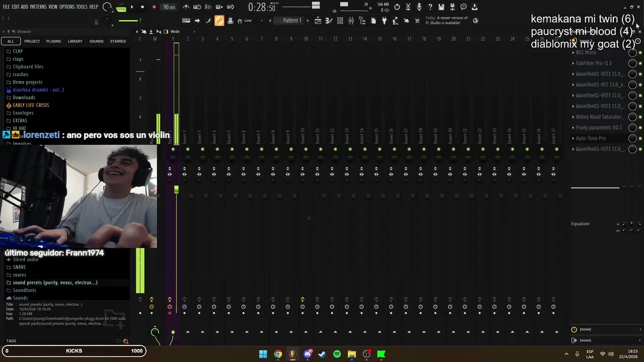Open the OPTIONS menu

[x=67, y=7]
